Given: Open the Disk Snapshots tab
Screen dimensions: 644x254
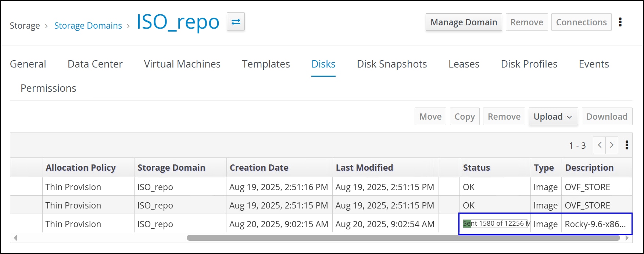Looking at the screenshot, I should coord(392,64).
